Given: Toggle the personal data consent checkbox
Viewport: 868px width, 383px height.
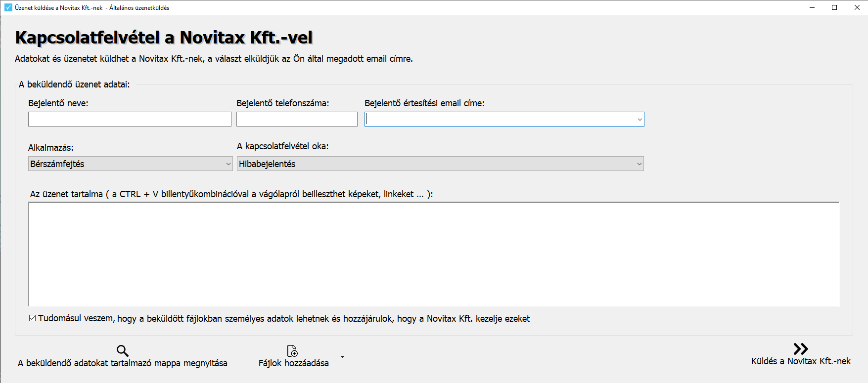Looking at the screenshot, I should click(32, 318).
